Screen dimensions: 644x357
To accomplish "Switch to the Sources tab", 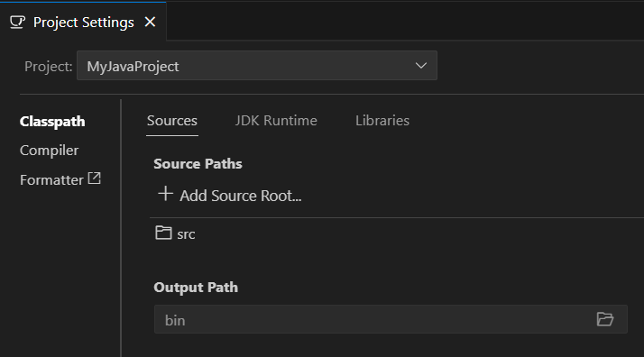I will pos(172,121).
